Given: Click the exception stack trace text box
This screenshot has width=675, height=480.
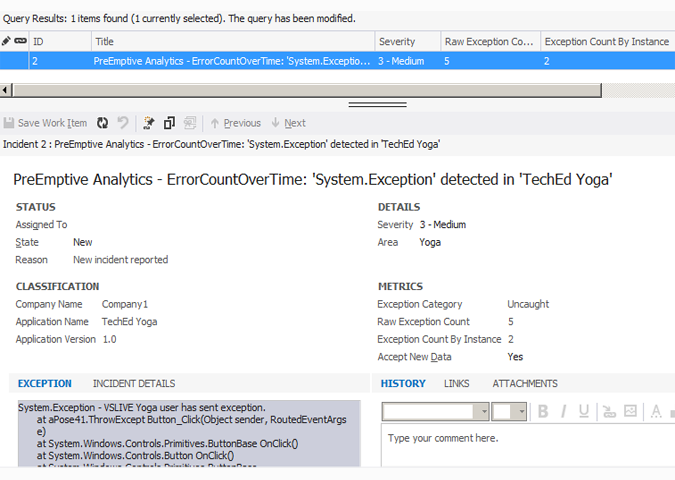Looking at the screenshot, I should click(x=189, y=433).
